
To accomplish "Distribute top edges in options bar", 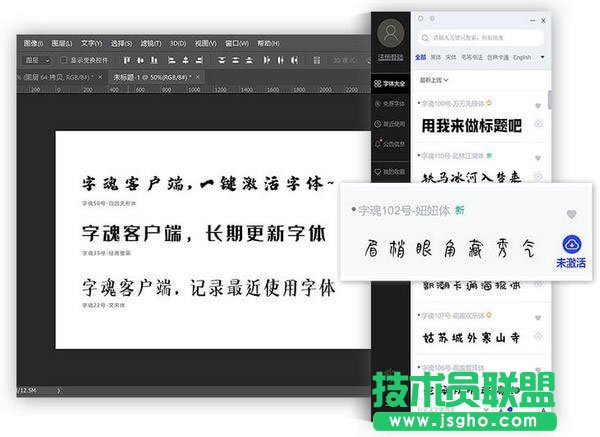I will click(222, 60).
